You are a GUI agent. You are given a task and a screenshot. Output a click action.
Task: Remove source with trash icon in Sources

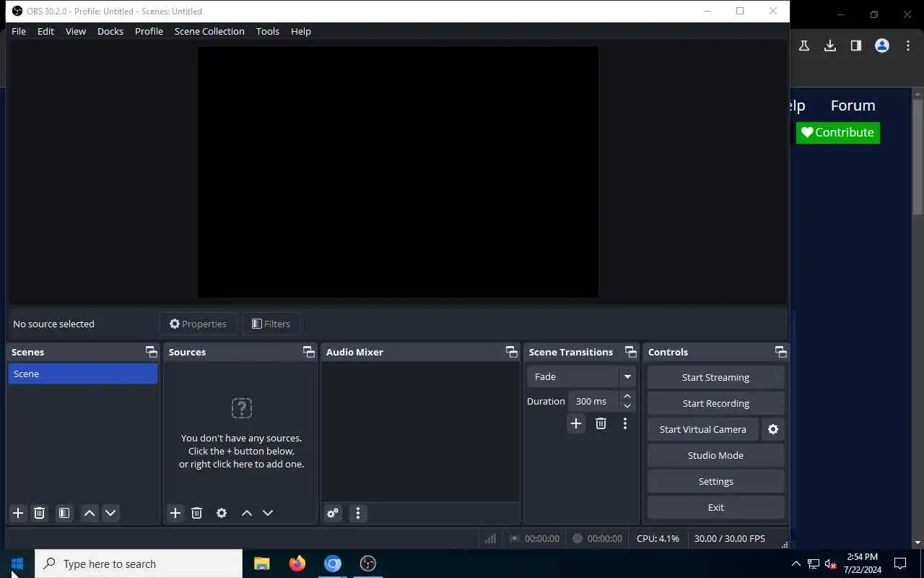pyautogui.click(x=196, y=513)
